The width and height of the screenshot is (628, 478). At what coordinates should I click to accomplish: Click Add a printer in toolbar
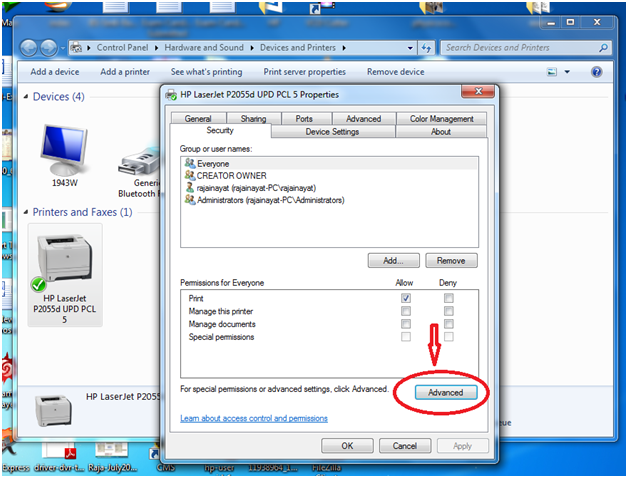(x=125, y=72)
